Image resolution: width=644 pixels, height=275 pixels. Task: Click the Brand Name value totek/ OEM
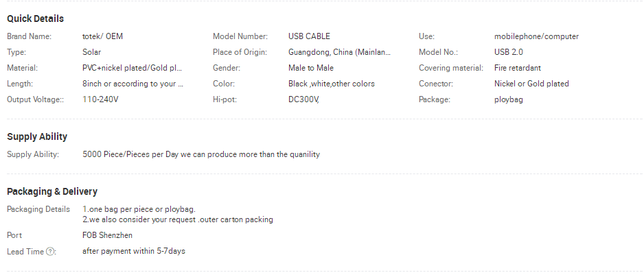[103, 36]
